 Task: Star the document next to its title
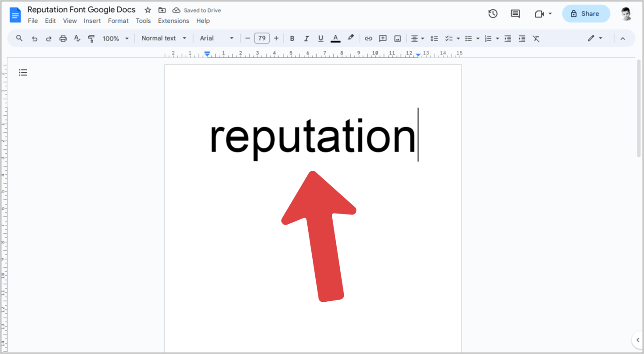click(147, 10)
